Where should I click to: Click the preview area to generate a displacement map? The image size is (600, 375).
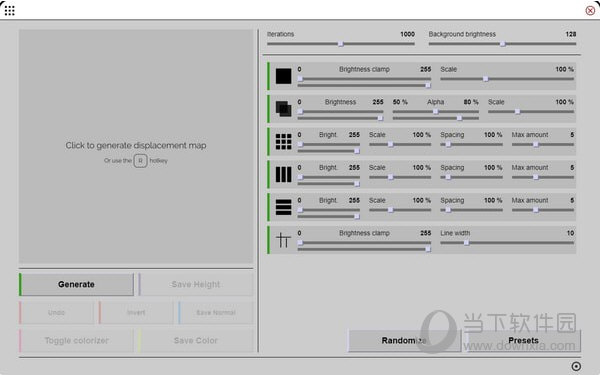(x=136, y=147)
